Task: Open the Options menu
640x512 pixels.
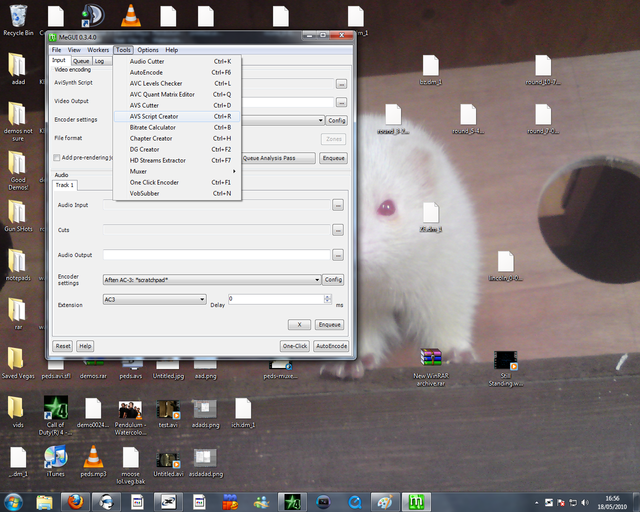Action: pyautogui.click(x=148, y=50)
